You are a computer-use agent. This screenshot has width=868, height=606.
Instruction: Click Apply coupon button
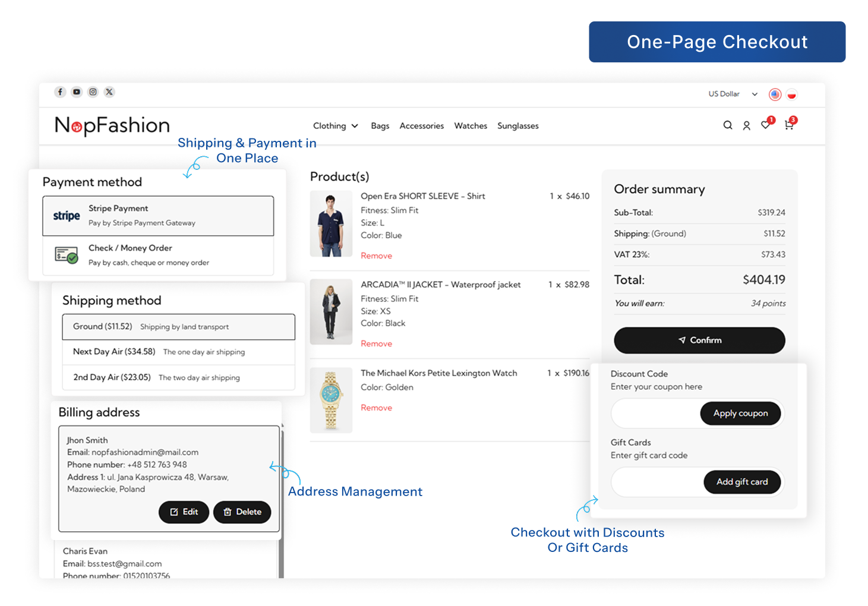[x=740, y=414]
